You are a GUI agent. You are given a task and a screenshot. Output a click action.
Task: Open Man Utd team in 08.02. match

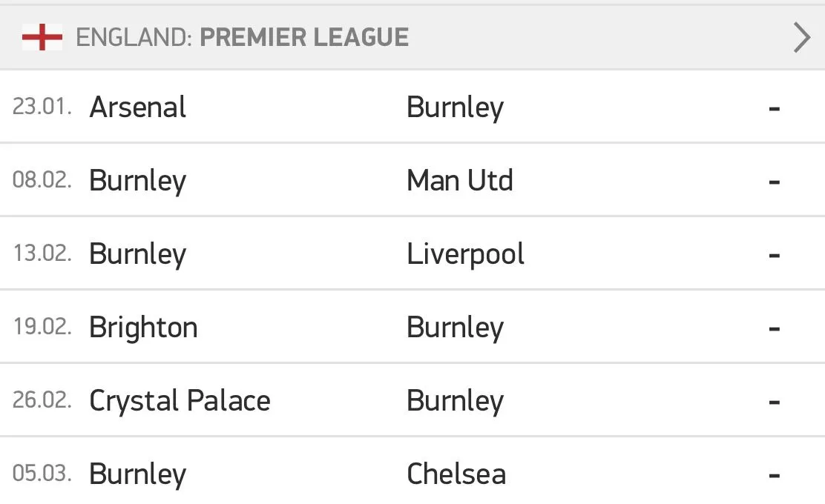click(x=460, y=181)
